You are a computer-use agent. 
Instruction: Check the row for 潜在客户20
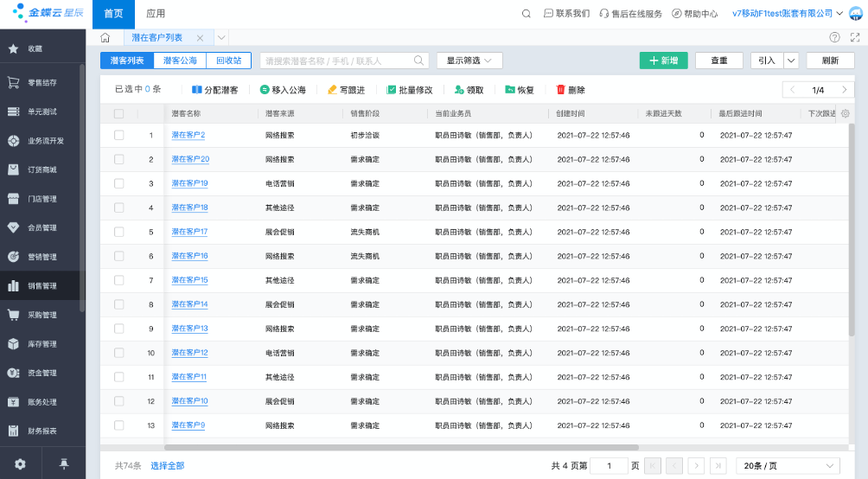[118, 159]
